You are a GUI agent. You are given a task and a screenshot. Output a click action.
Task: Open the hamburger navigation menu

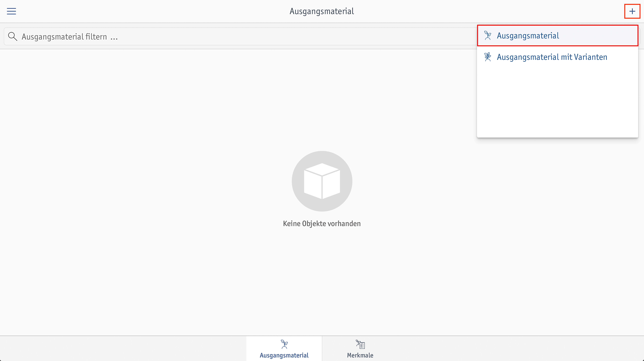coord(11,11)
